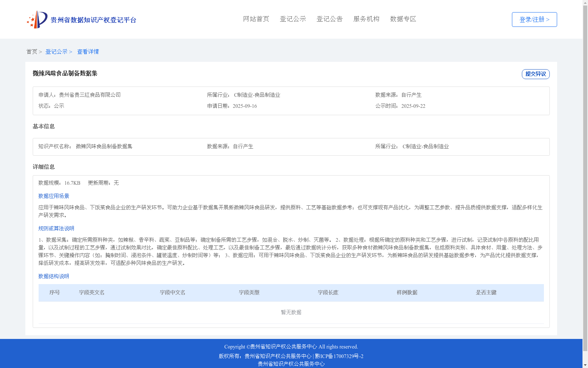Click the 暂无数据 empty table message
Screen dimensions: 588x368
click(291, 312)
